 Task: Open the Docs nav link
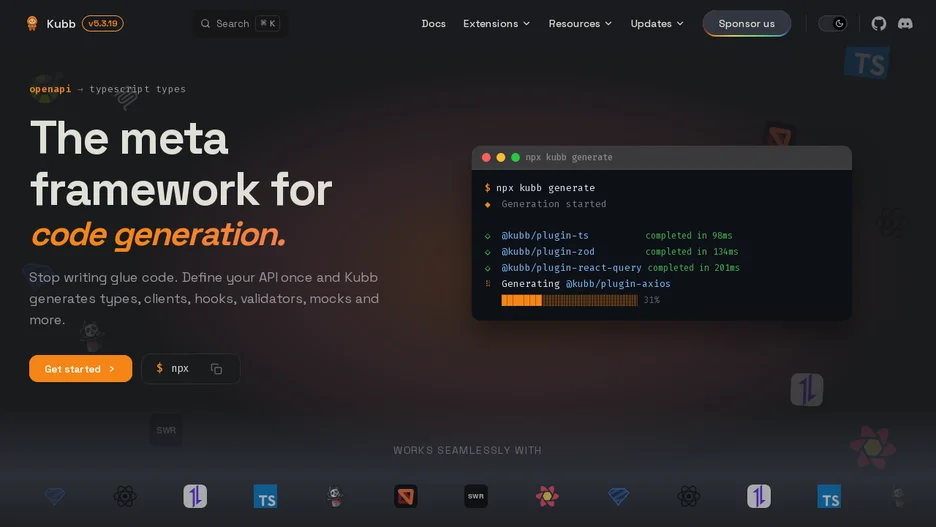pos(433,23)
